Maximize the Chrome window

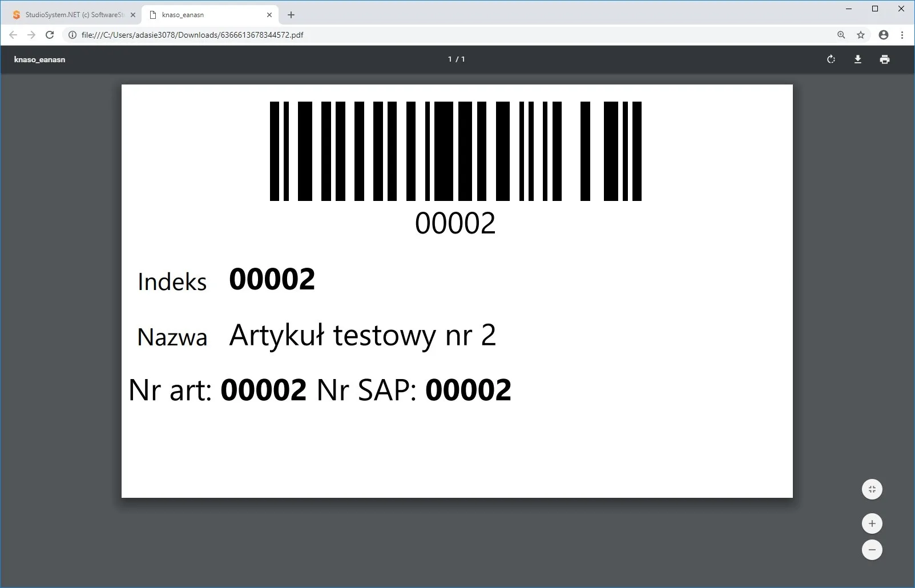[x=875, y=9]
